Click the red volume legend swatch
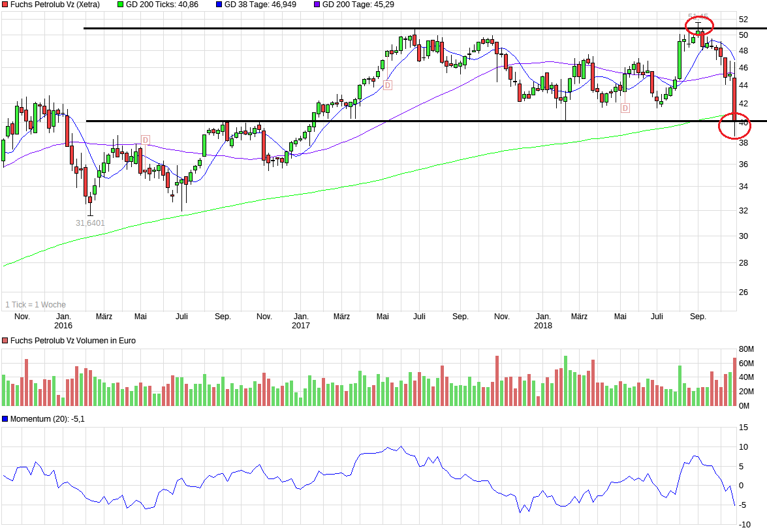 click(5, 341)
